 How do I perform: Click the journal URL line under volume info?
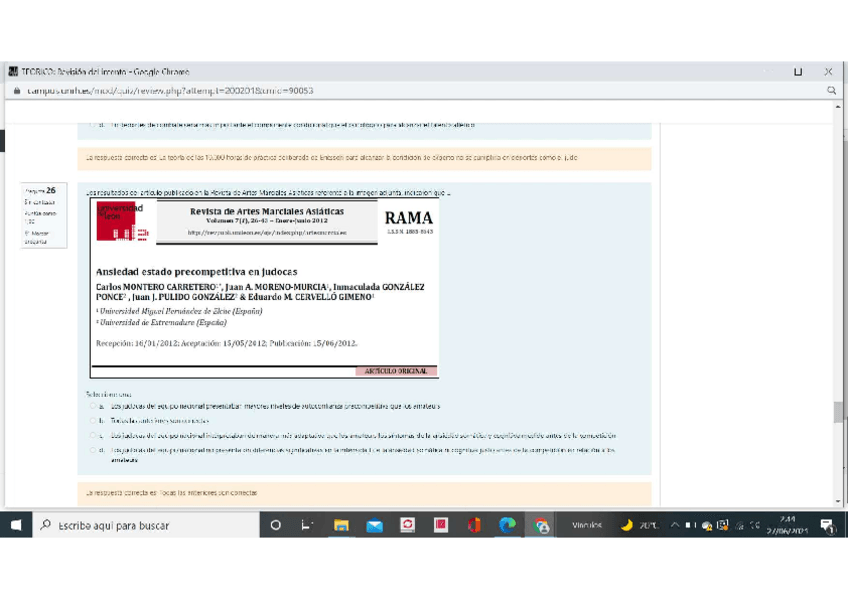coord(267,232)
